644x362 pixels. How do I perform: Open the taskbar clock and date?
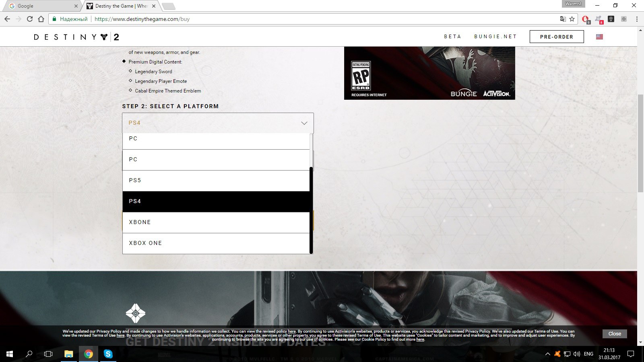(609, 354)
